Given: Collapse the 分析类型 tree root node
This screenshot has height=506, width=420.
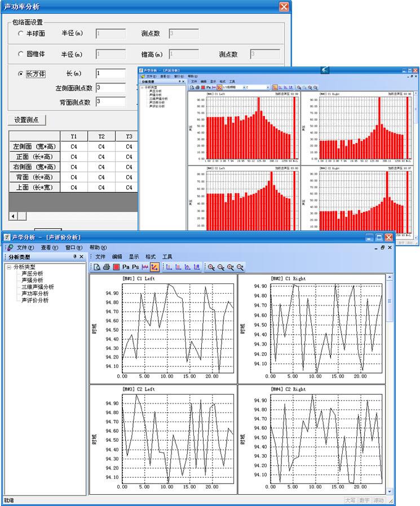Looking at the screenshot, I should [x=9, y=267].
